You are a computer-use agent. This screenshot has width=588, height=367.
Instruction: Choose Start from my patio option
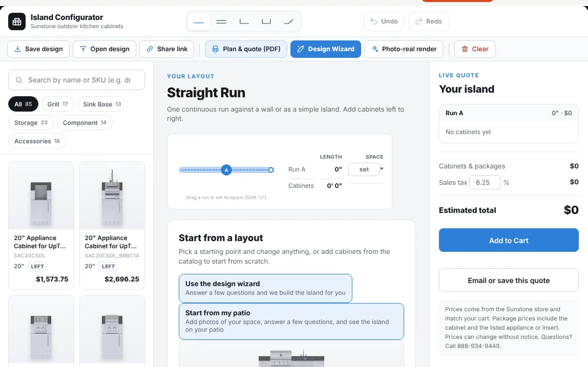(x=291, y=321)
